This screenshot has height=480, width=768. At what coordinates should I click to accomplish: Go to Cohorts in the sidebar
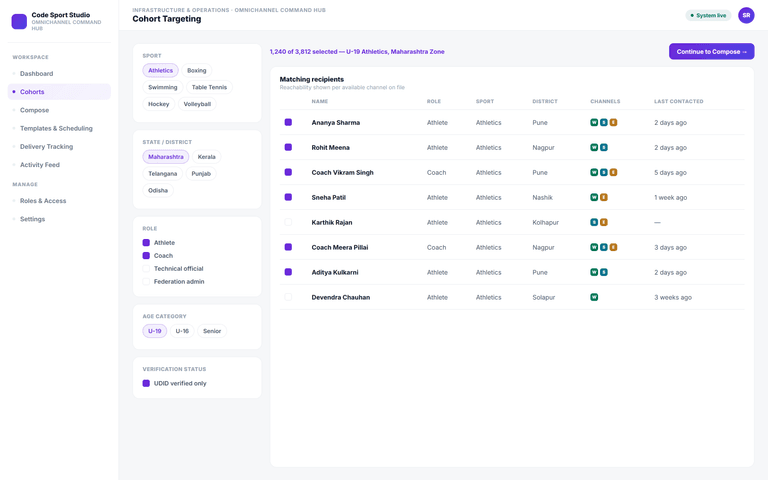click(59, 92)
